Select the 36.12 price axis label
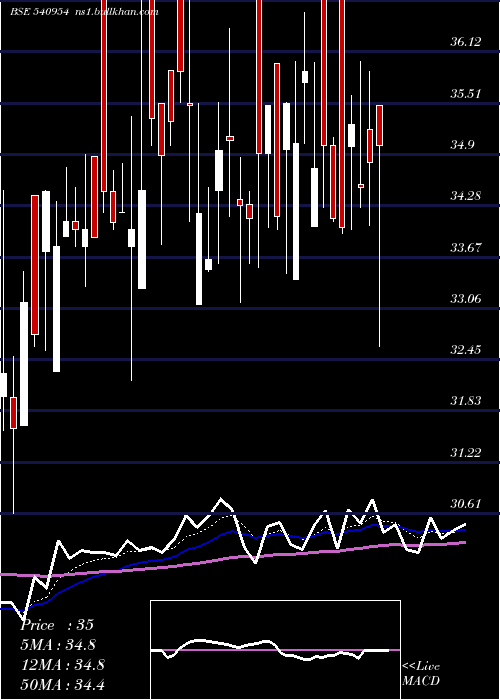This screenshot has width=500, height=700. (466, 42)
